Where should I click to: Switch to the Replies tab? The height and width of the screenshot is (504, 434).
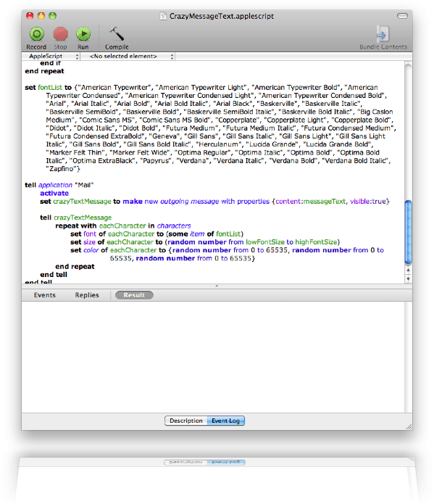tap(87, 295)
